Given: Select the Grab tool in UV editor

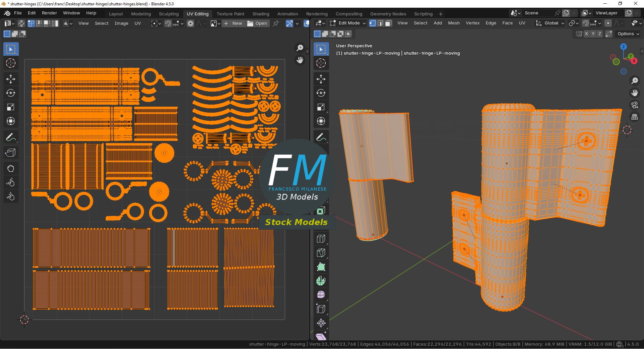Looking at the screenshot, I should click(x=11, y=168).
